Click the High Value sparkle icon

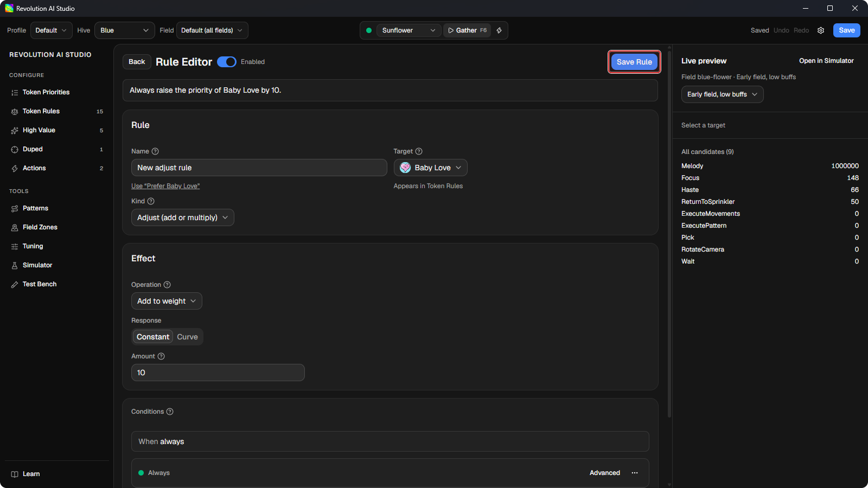click(x=15, y=131)
